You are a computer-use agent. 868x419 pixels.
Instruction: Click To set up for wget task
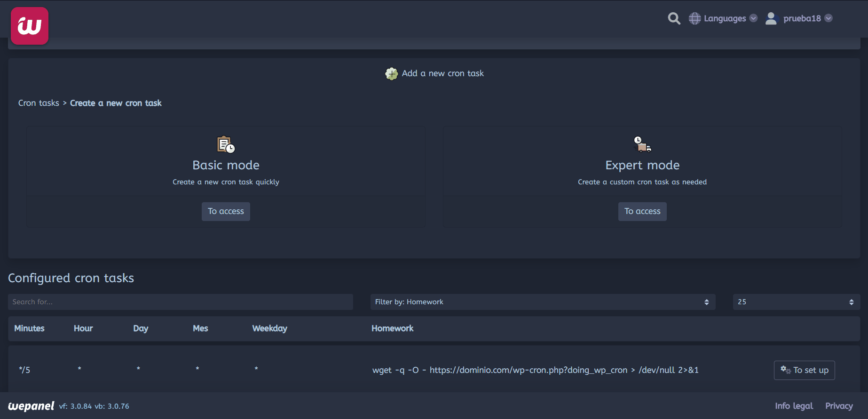coord(804,370)
